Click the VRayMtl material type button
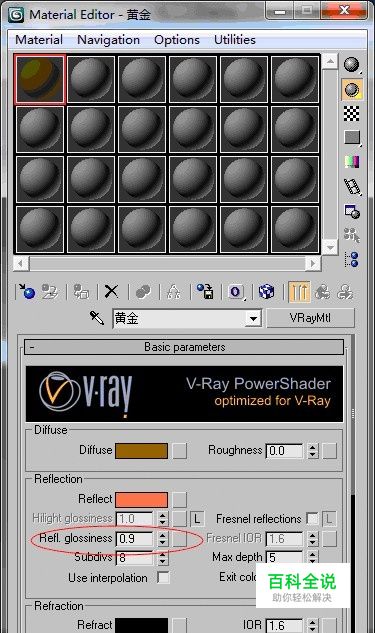This screenshot has width=375, height=633. [x=310, y=318]
